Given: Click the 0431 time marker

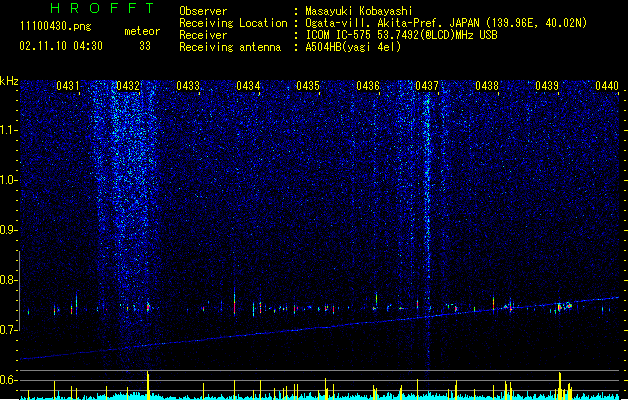Looking at the screenshot, I should click(68, 86).
